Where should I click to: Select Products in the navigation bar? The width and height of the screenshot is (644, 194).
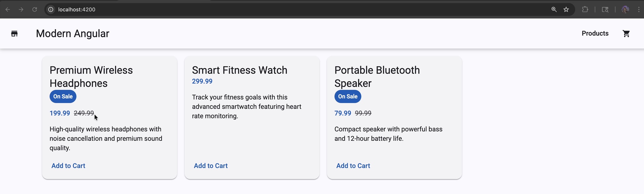point(595,33)
